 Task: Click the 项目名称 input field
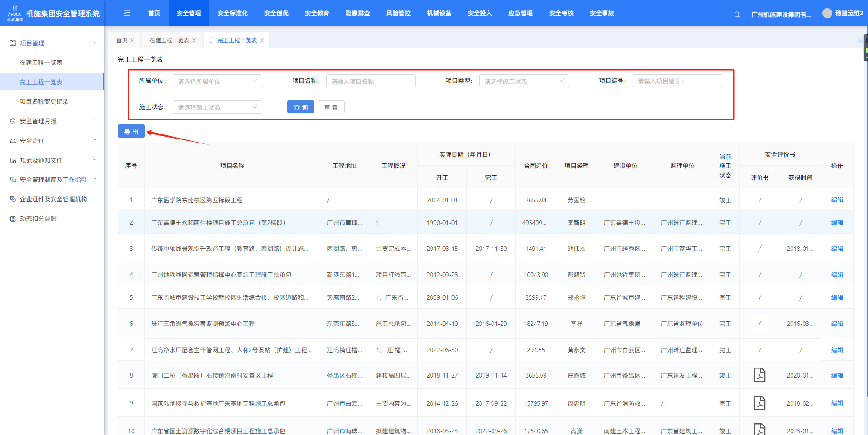pyautogui.click(x=370, y=81)
